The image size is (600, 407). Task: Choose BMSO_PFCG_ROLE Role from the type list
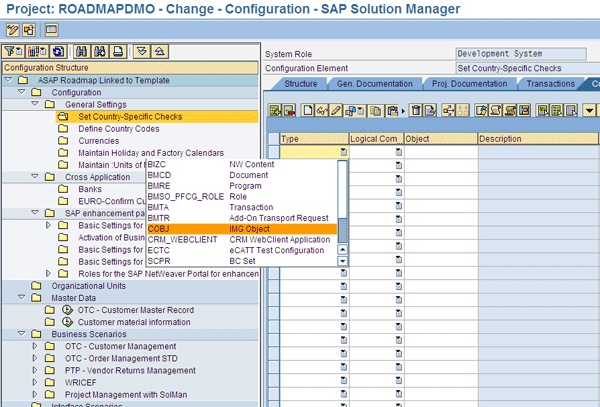242,197
